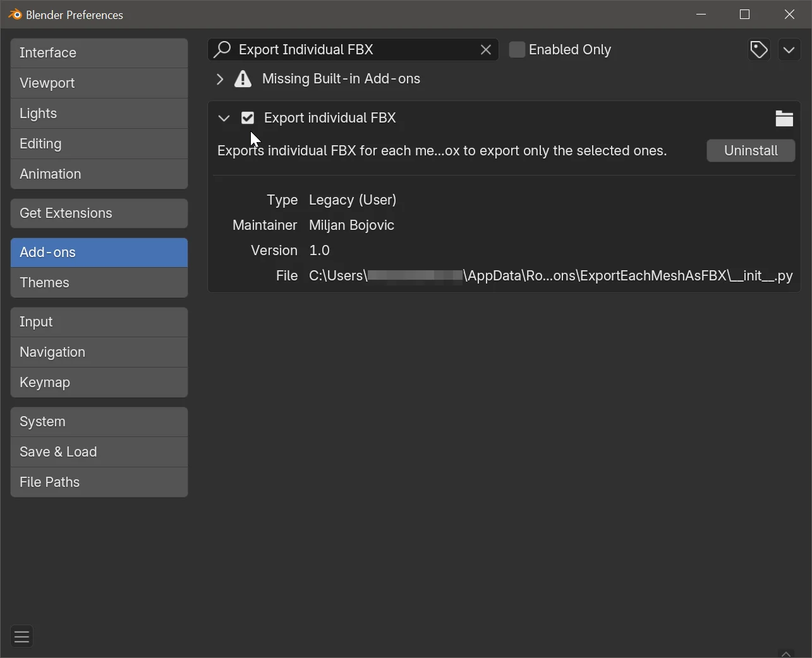Click the folder icon to install add-on from disk
The image size is (812, 658).
point(784,118)
